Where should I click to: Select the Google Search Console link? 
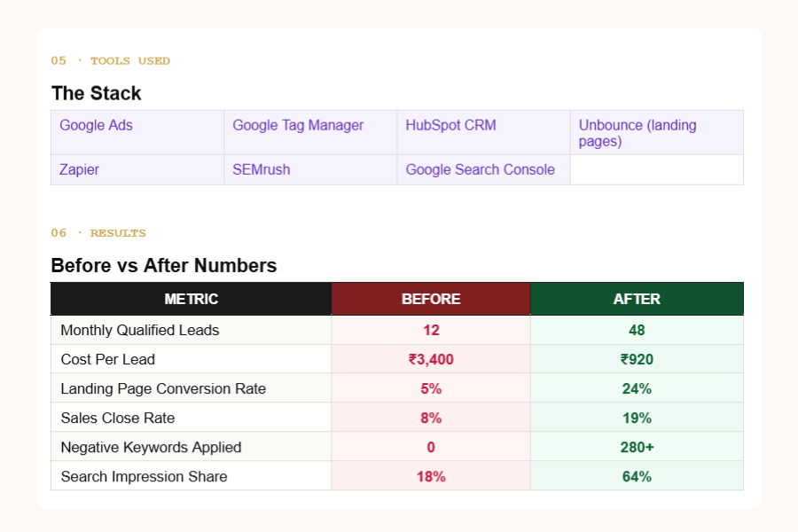pyautogui.click(x=480, y=169)
